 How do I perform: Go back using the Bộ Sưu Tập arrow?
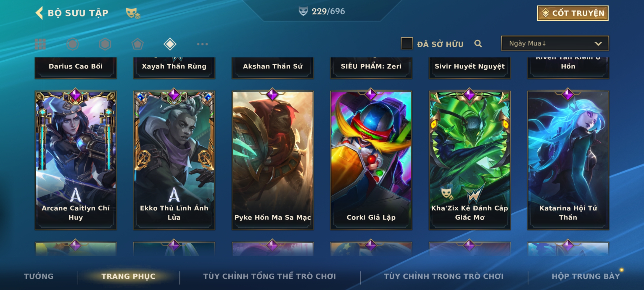tap(39, 13)
